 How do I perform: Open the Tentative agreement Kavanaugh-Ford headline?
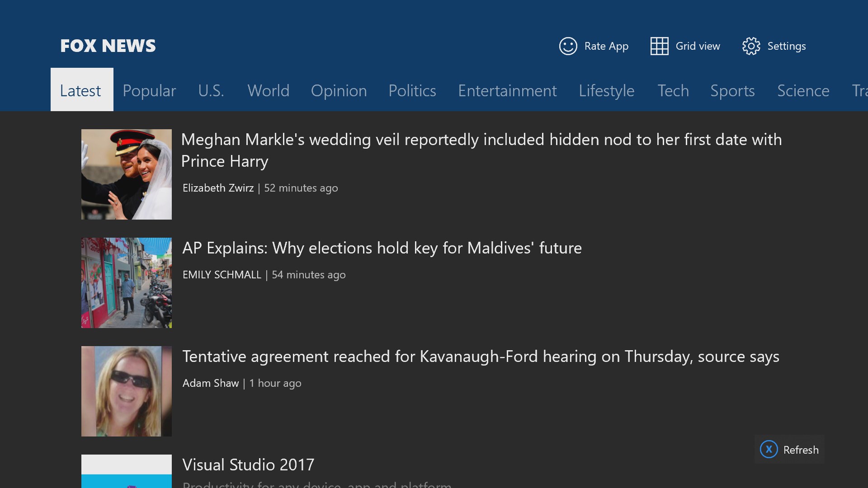click(481, 357)
